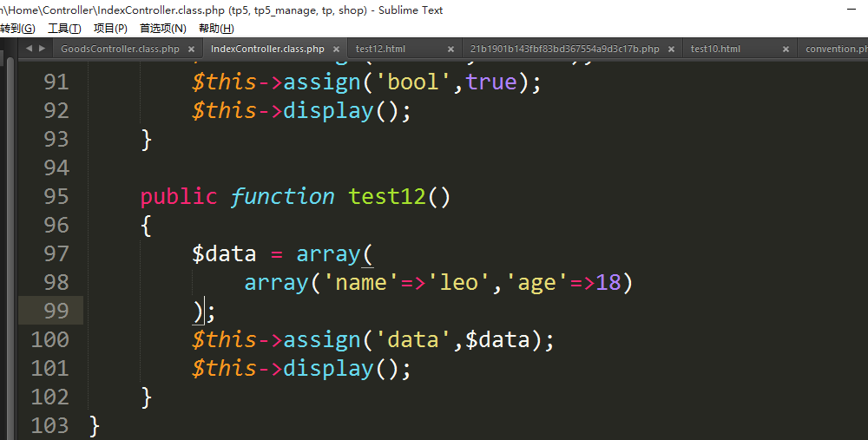Click the right tab scroll arrow
Viewport: 868px width, 440px height.
click(x=42, y=49)
